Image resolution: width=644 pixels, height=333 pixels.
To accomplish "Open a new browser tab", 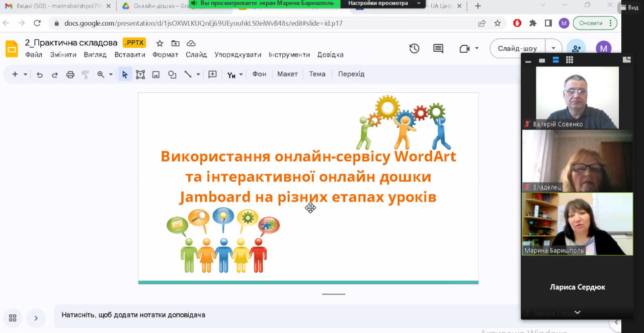I will (478, 6).
